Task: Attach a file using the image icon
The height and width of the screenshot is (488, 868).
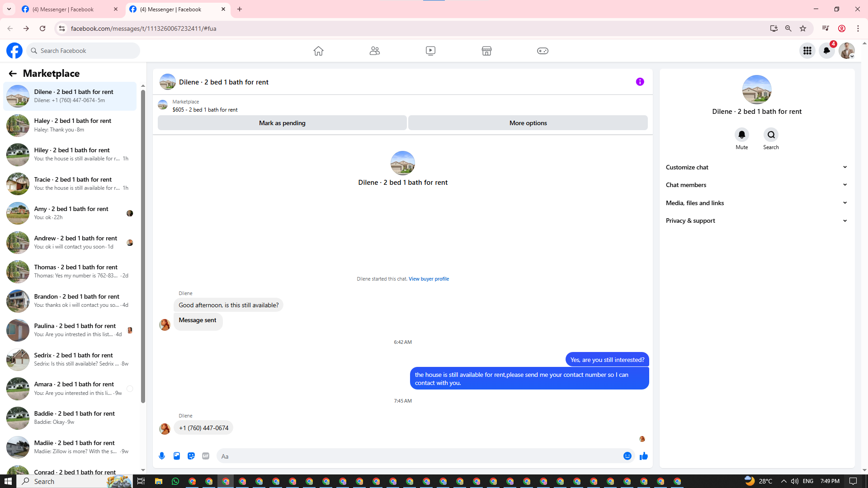Action: coord(177,456)
